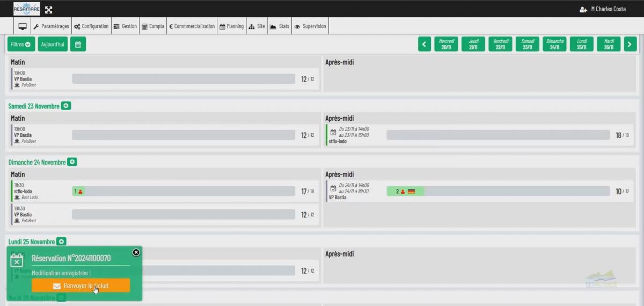644x306 pixels.
Task: Select Mardi 26/11 date button
Action: [609, 44]
